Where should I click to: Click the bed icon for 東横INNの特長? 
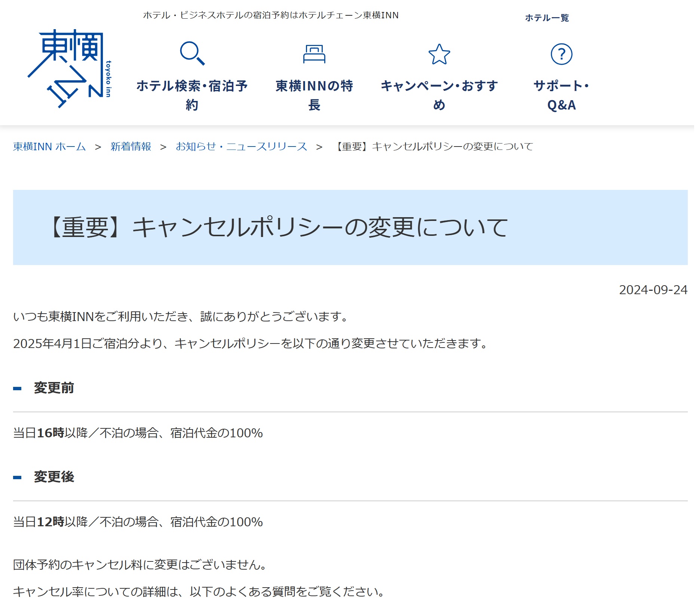[314, 54]
